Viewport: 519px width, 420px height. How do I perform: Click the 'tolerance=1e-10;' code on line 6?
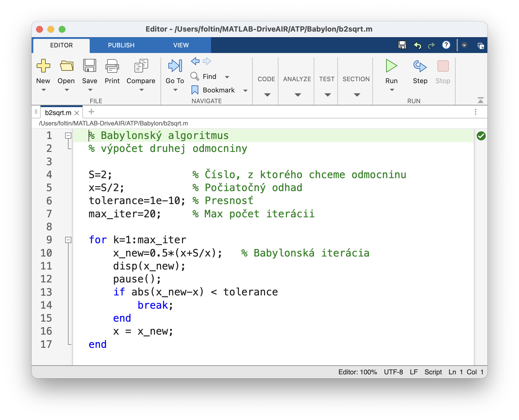[x=137, y=201]
